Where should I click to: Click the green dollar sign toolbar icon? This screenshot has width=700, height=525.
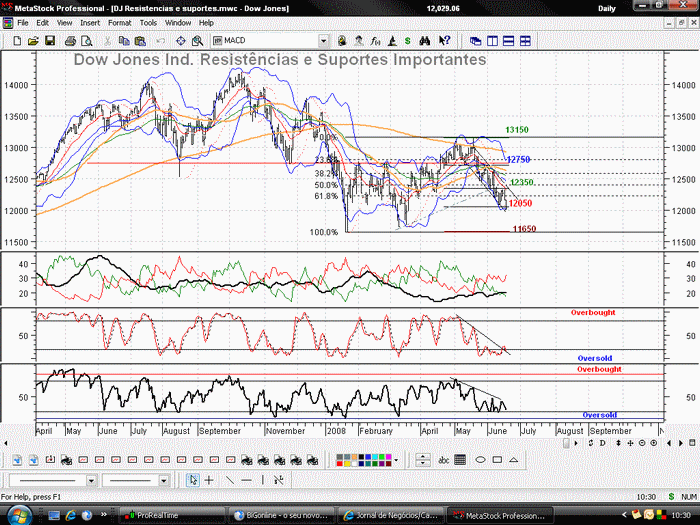click(x=407, y=41)
